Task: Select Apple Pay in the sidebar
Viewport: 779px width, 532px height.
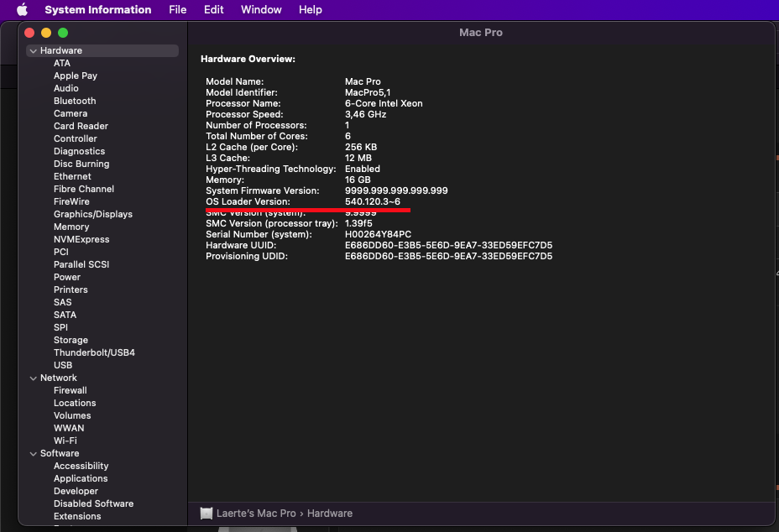Action: [76, 76]
